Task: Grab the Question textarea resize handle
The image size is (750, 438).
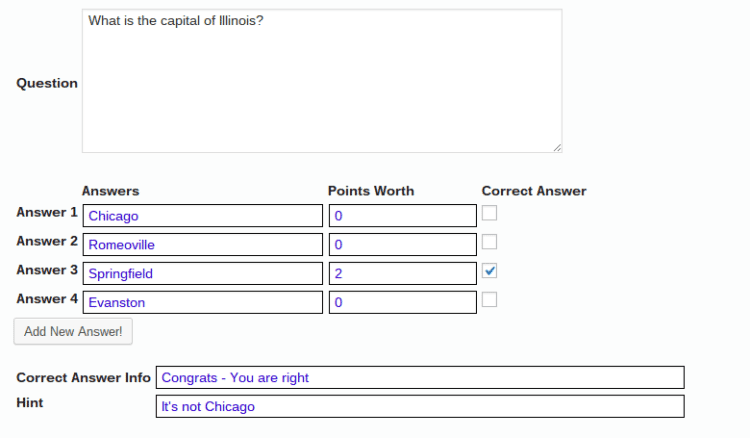Action: tap(557, 147)
